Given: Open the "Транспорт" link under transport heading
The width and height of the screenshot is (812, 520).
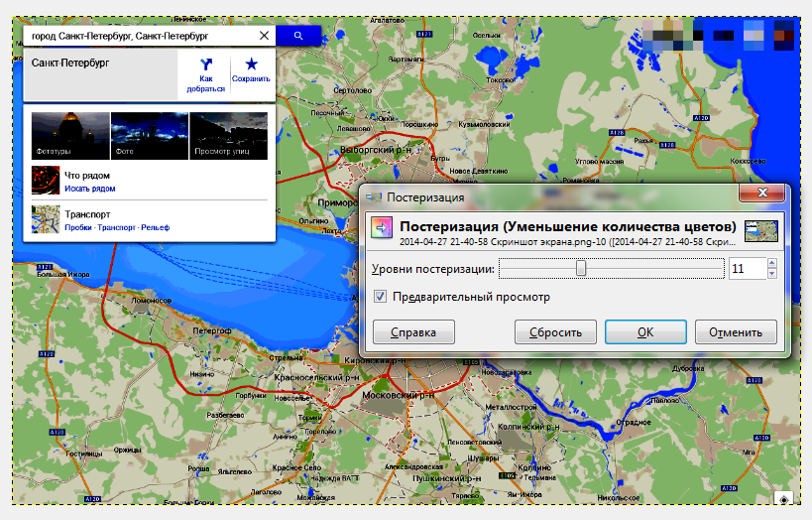Looking at the screenshot, I should pos(117,227).
